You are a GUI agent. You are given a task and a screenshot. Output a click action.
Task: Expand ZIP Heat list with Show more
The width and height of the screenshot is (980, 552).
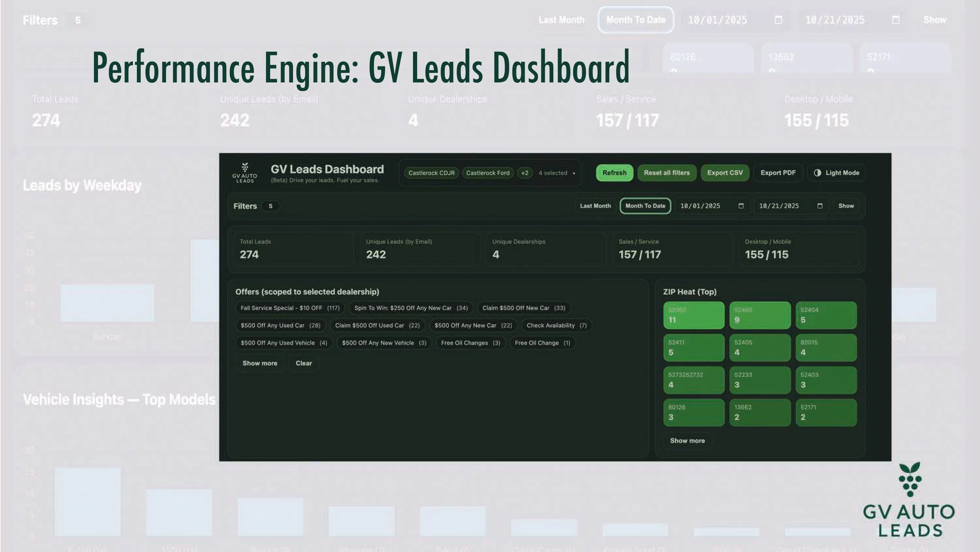pyautogui.click(x=687, y=441)
